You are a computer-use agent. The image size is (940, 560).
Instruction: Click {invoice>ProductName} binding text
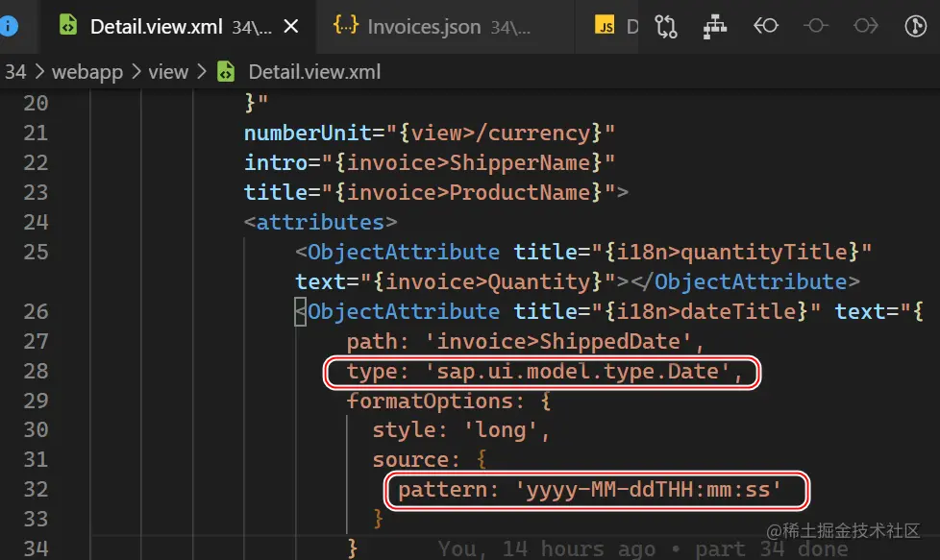tap(468, 193)
